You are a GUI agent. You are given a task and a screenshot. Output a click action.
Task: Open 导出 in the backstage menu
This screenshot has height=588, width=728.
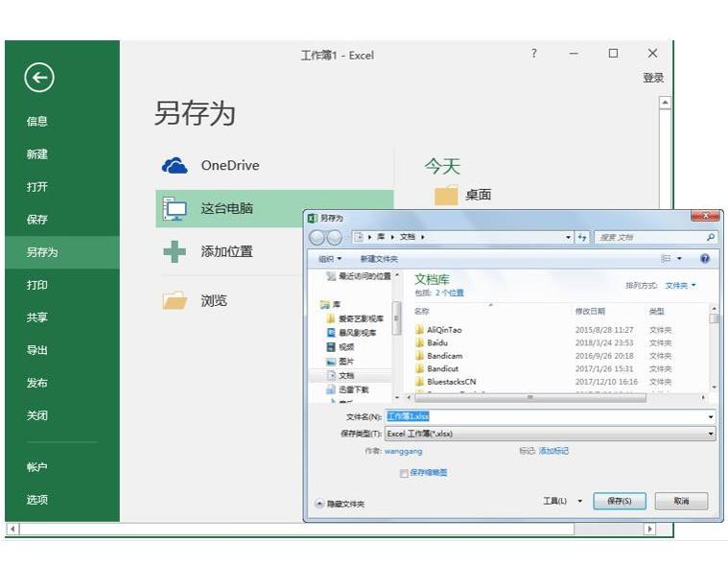(x=37, y=350)
